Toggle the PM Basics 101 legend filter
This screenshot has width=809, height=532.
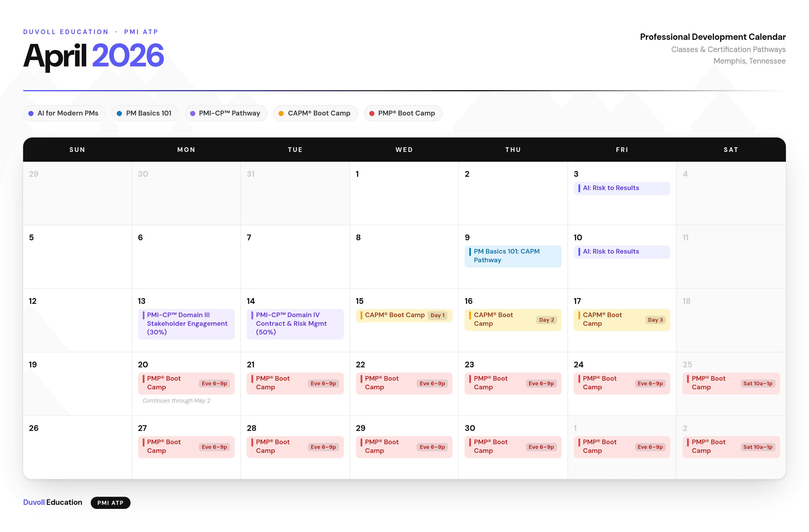(145, 113)
